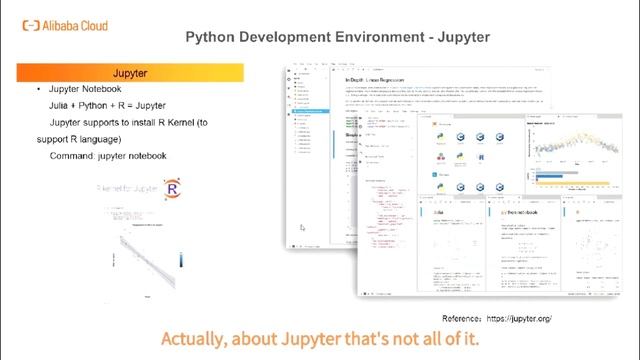Viewport: 640px width, 360px height.
Task: Select the blue R kernel icon in launcher
Action: click(x=481, y=157)
